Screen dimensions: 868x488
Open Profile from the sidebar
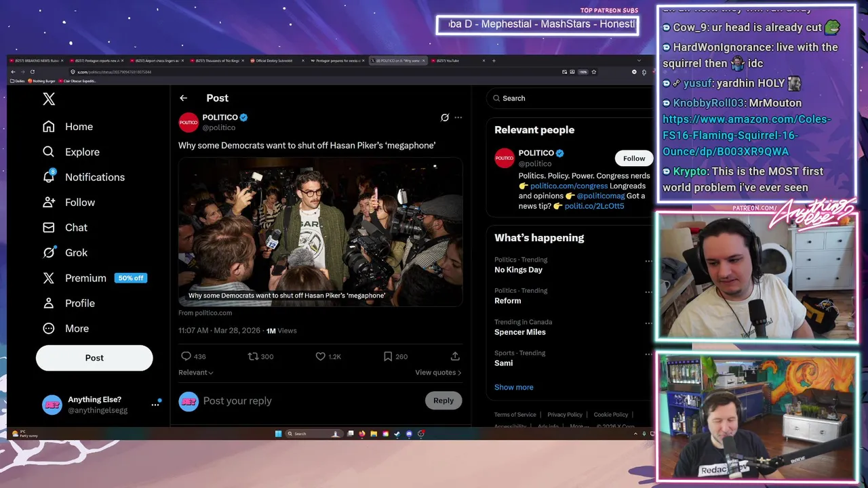[68, 303]
